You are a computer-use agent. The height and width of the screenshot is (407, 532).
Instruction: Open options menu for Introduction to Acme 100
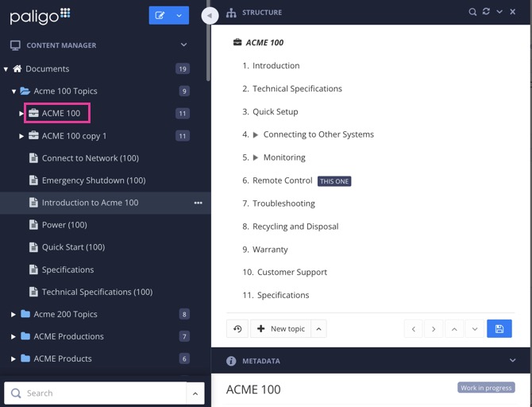tap(198, 203)
